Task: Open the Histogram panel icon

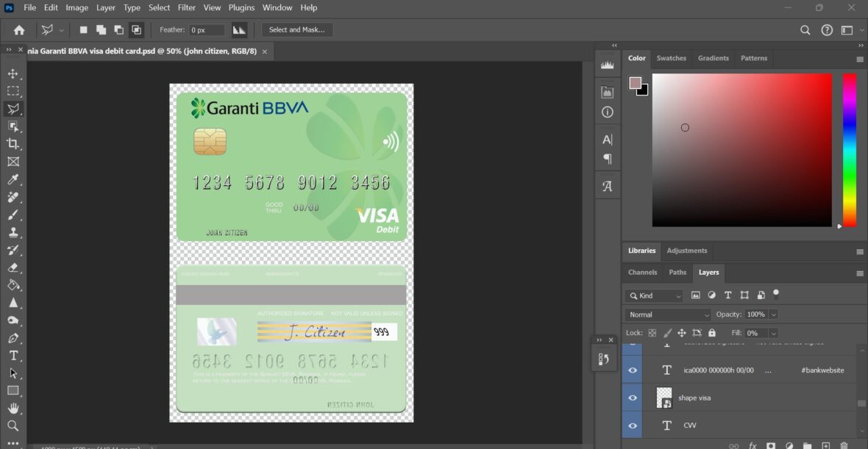Action: coord(608,65)
